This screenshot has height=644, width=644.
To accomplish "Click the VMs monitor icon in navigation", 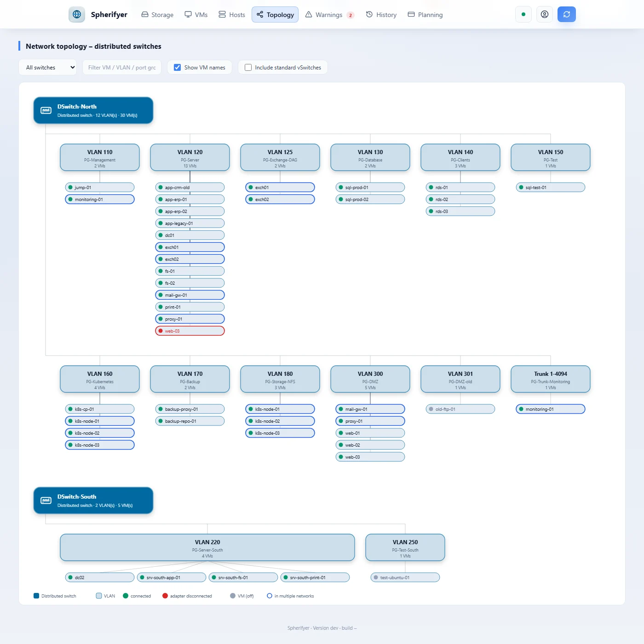I will click(x=188, y=15).
